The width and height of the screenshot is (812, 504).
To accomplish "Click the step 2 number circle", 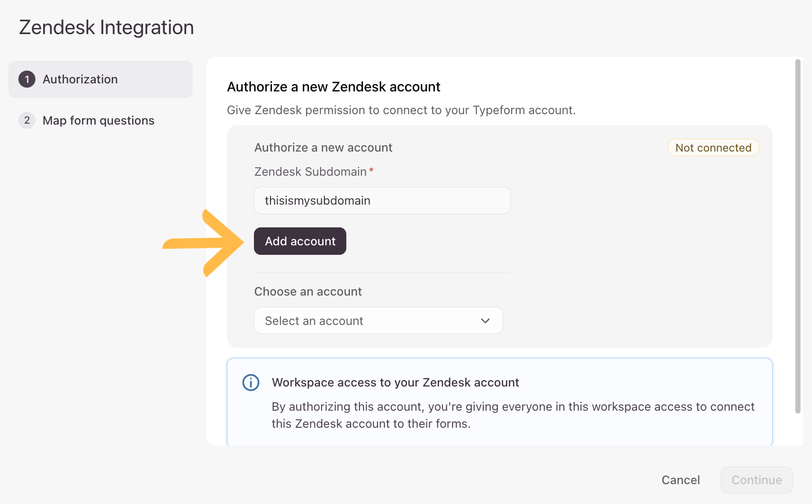I will click(27, 120).
